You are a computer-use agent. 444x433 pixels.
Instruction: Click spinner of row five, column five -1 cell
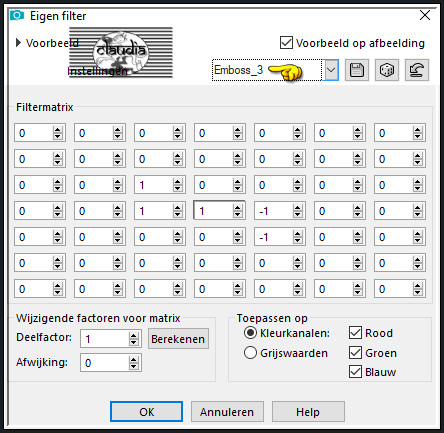click(298, 237)
